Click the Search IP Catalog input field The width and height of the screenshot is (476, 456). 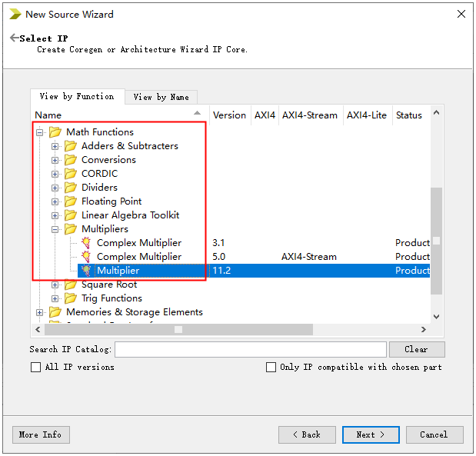(250, 350)
